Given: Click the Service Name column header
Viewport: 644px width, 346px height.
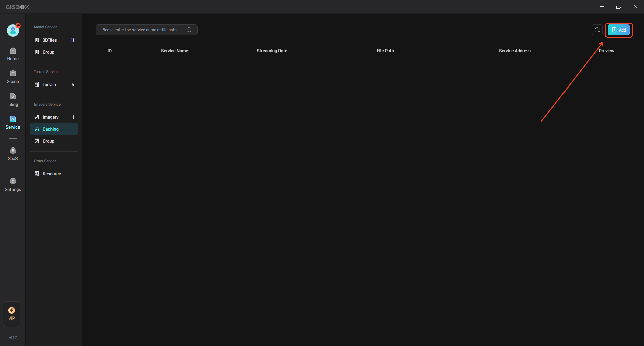Looking at the screenshot, I should pos(174,51).
